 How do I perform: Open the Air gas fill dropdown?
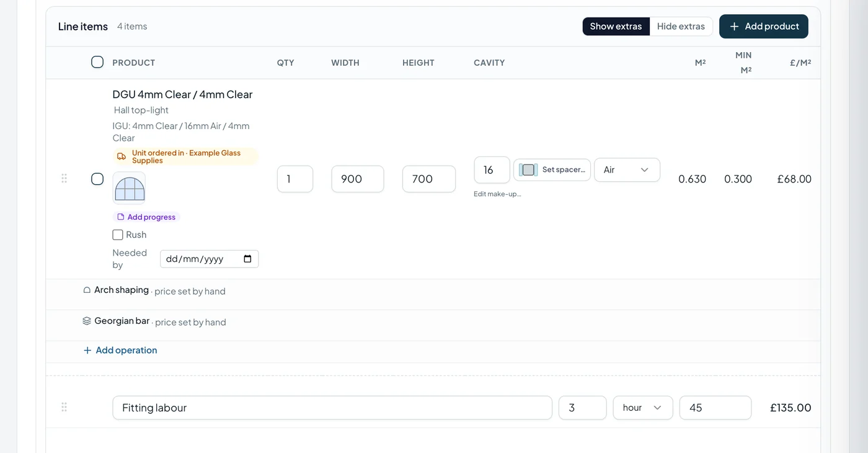[x=627, y=170]
